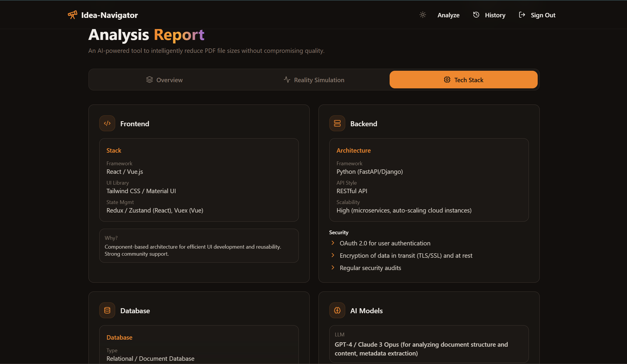Switch to the Overview tab

coord(169,80)
